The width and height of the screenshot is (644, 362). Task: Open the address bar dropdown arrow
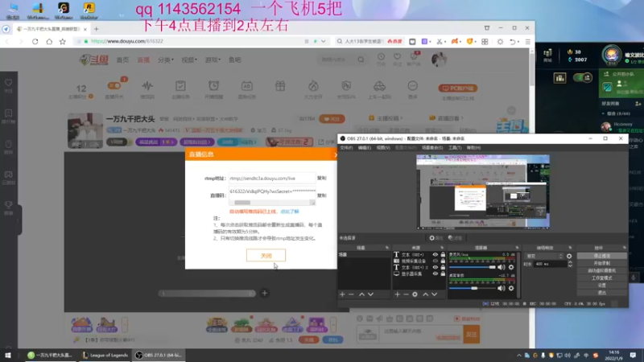[x=324, y=42]
